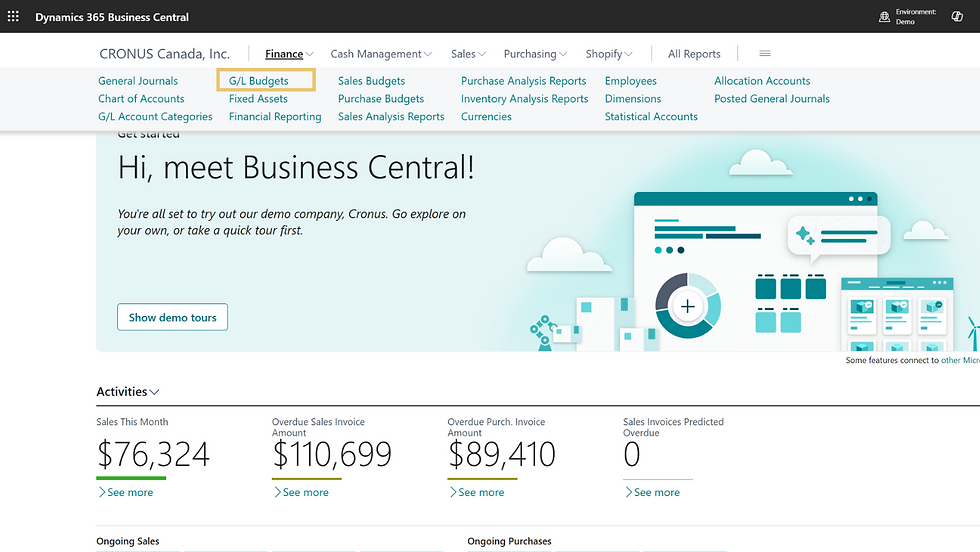Open the app launcher waffle icon
Image resolution: width=980 pixels, height=552 pixels.
13,16
